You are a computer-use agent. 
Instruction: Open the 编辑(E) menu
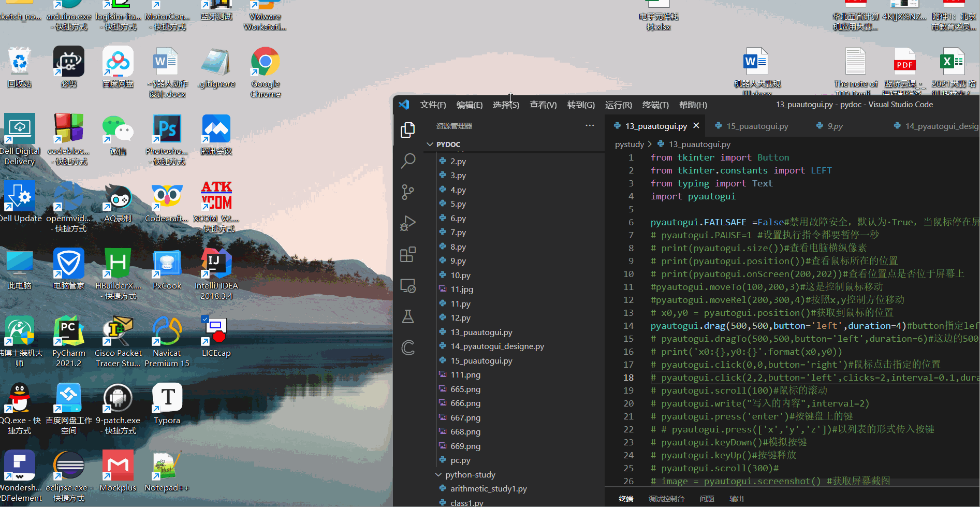coord(470,105)
